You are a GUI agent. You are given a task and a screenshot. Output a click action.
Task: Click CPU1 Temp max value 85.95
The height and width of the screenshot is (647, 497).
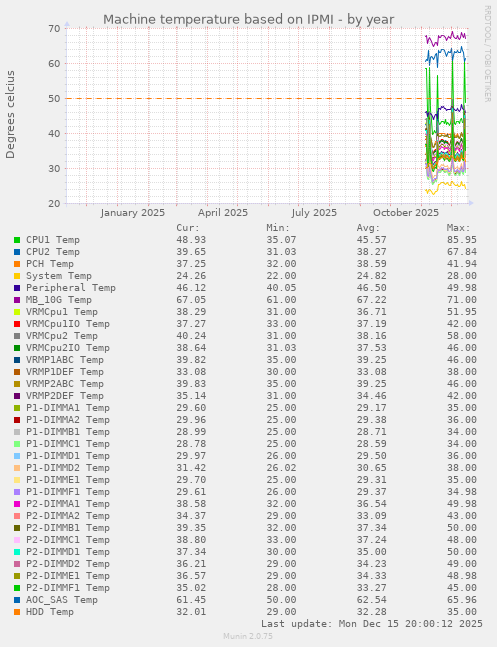coord(462,240)
